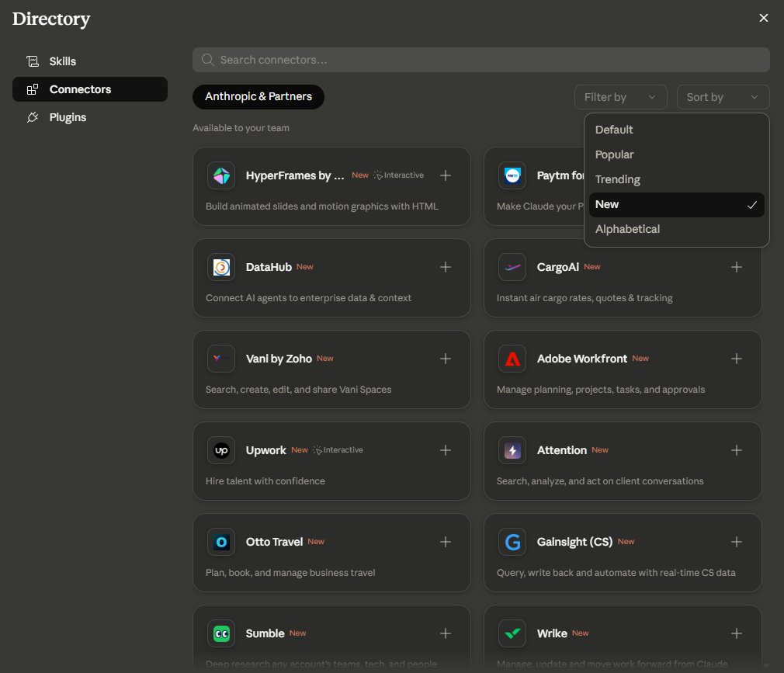Select the Anthropic & Partners tab
The height and width of the screenshot is (673, 784).
pyautogui.click(x=258, y=96)
